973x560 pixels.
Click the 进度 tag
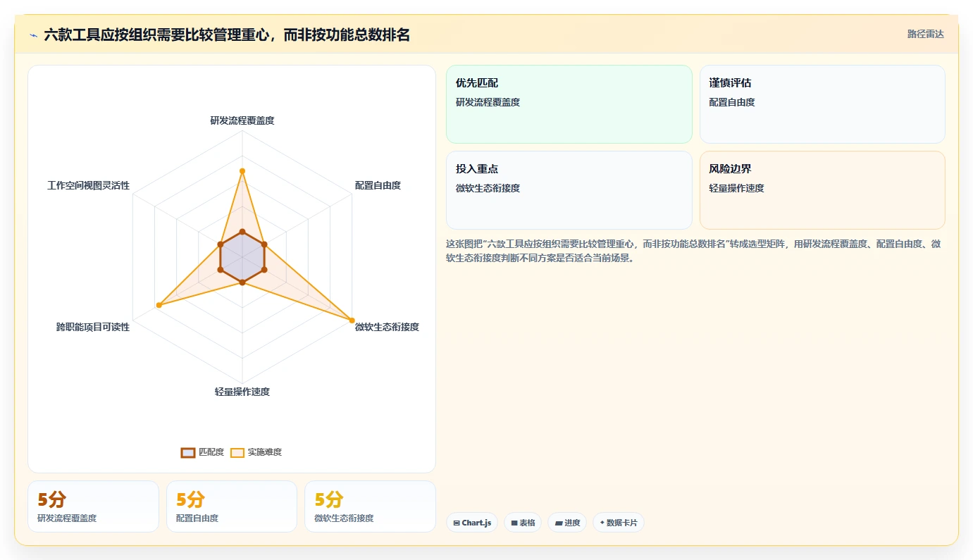(567, 523)
